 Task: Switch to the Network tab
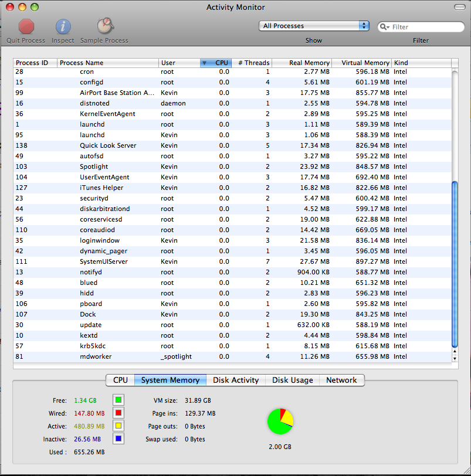(341, 380)
